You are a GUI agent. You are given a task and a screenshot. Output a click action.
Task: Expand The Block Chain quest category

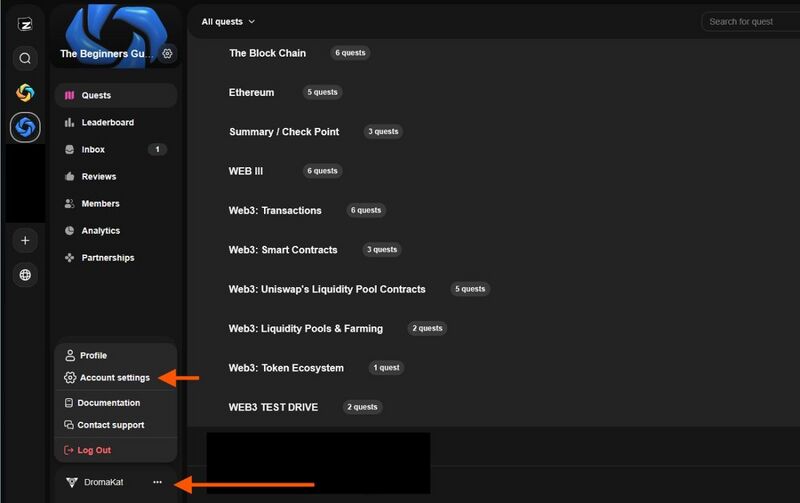point(267,53)
